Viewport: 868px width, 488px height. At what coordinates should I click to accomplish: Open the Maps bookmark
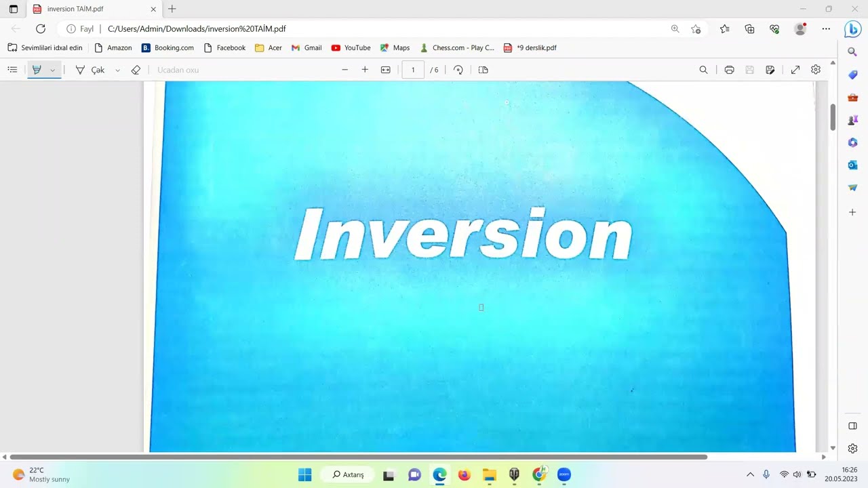[x=395, y=47]
